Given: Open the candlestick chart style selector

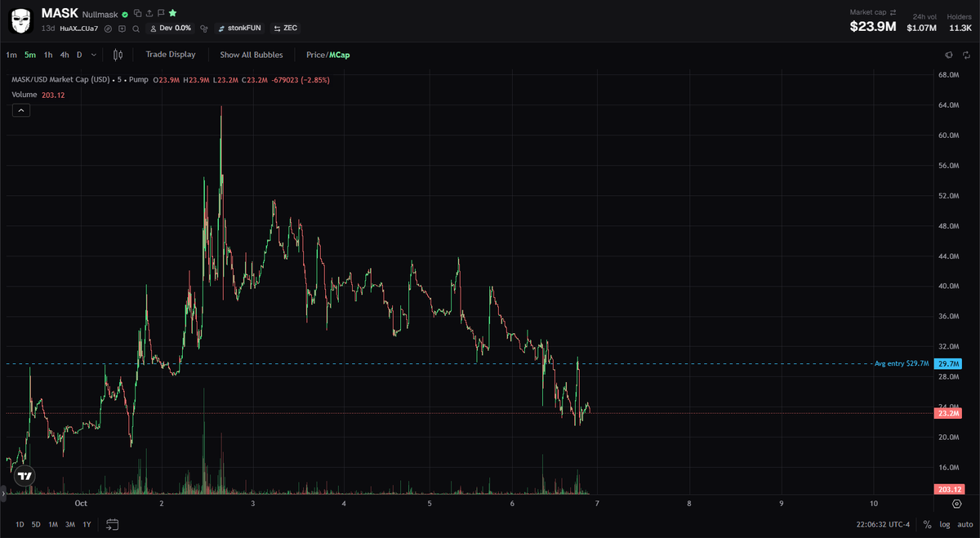Looking at the screenshot, I should 118,55.
